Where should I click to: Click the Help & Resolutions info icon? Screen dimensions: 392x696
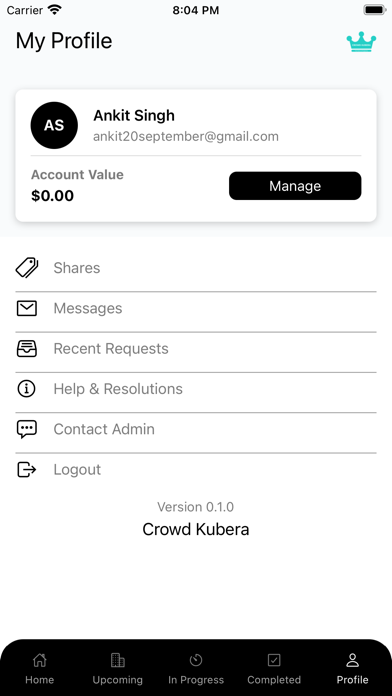27,389
